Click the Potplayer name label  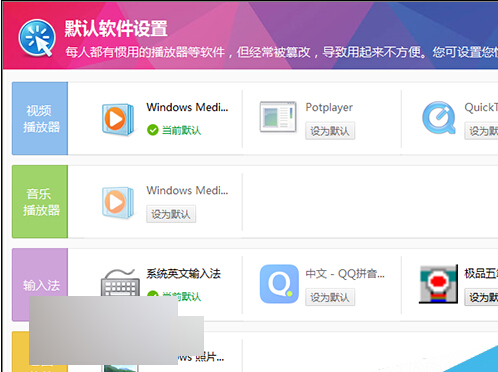click(x=329, y=108)
